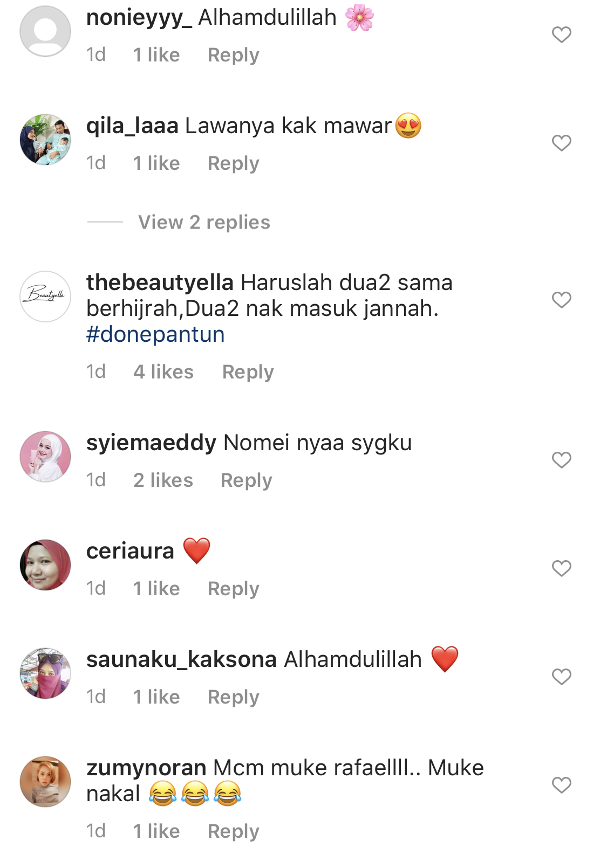View the '2 likes' list on syiemaeddy's comment

(163, 480)
